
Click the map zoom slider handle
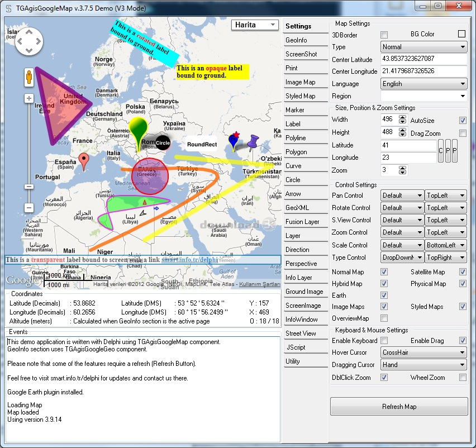(29, 187)
